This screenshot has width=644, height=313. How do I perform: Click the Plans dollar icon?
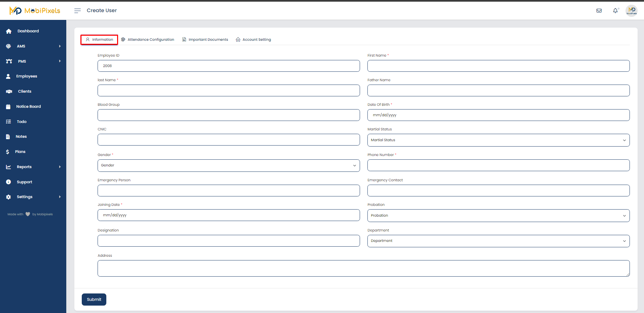tap(7, 152)
